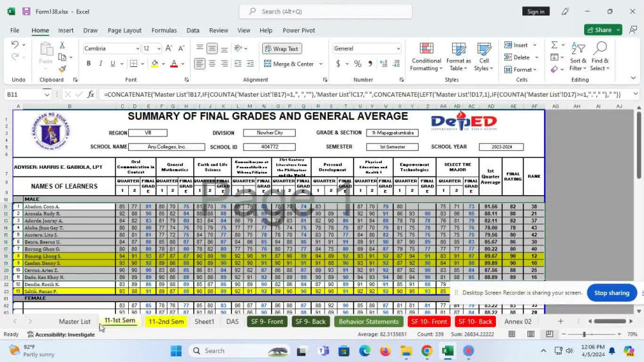
Task: Click the Search (Alt+Q) box
Action: (326, 12)
